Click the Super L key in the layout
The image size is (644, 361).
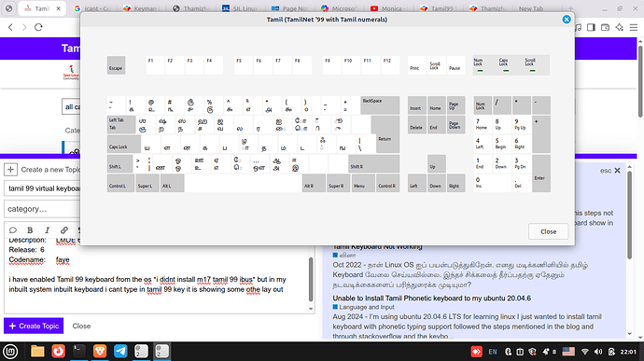pyautogui.click(x=147, y=183)
